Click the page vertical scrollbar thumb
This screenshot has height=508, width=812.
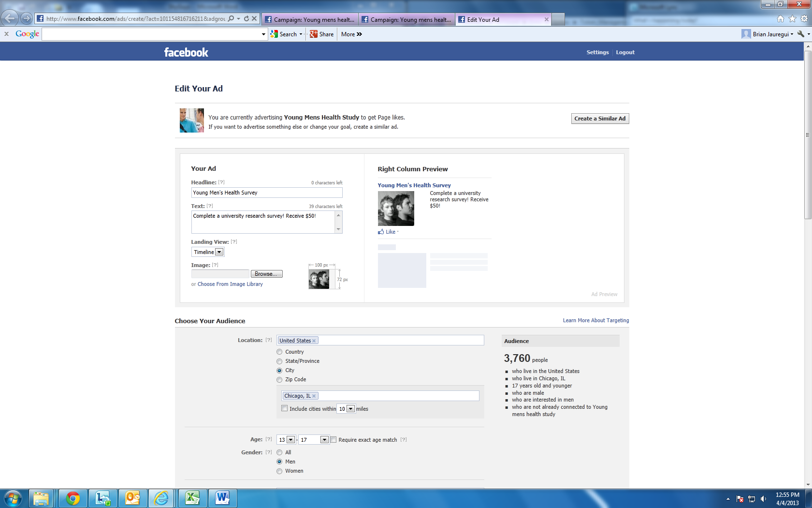click(x=808, y=134)
